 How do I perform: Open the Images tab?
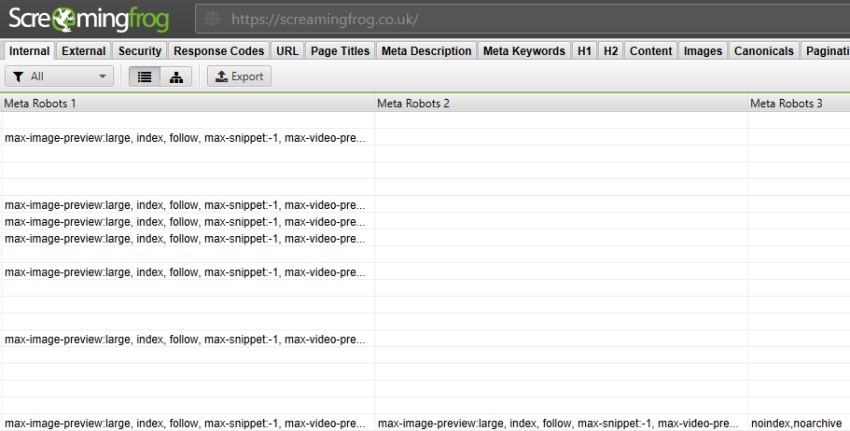[703, 51]
